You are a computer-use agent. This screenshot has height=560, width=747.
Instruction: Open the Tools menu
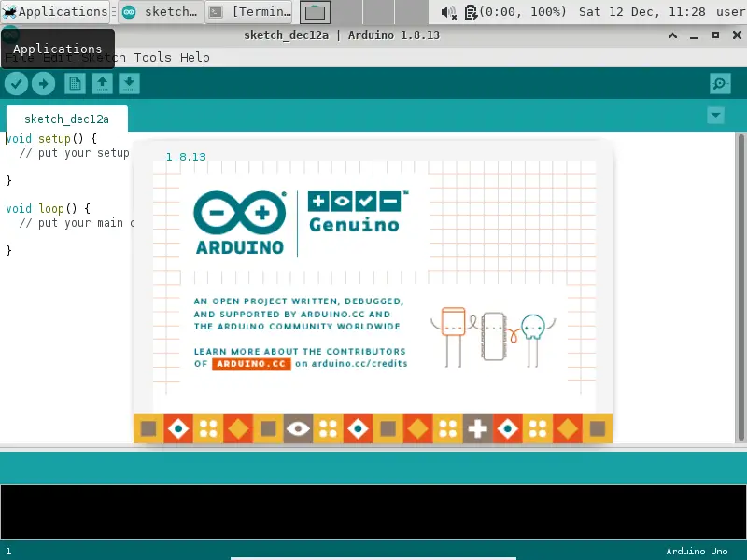[152, 58]
